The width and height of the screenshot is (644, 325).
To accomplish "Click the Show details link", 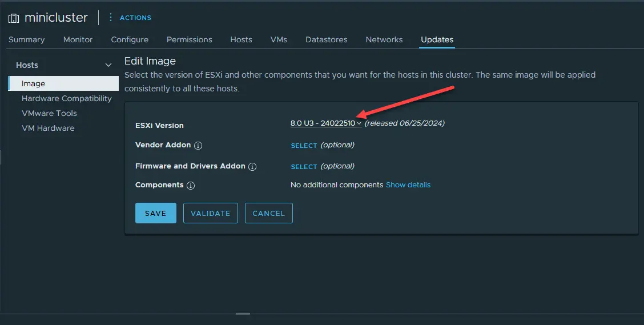I will pyautogui.click(x=408, y=185).
